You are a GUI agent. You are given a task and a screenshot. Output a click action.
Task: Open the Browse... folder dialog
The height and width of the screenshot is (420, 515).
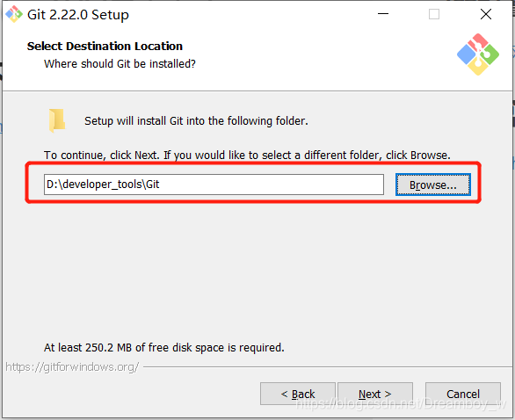point(433,185)
